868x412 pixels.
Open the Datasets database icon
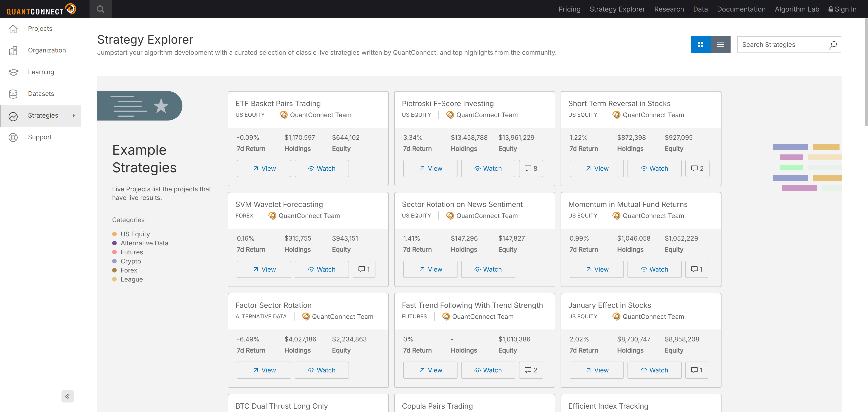[x=13, y=94]
